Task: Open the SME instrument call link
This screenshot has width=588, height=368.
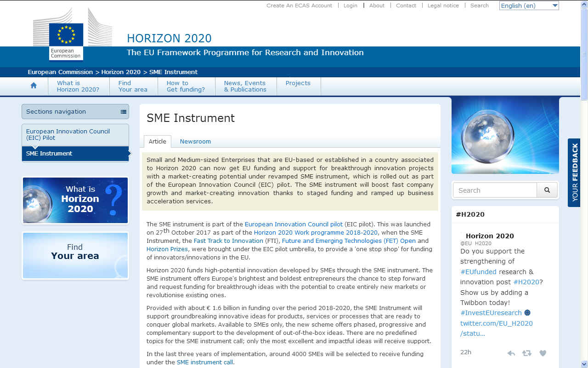Action: click(205, 362)
